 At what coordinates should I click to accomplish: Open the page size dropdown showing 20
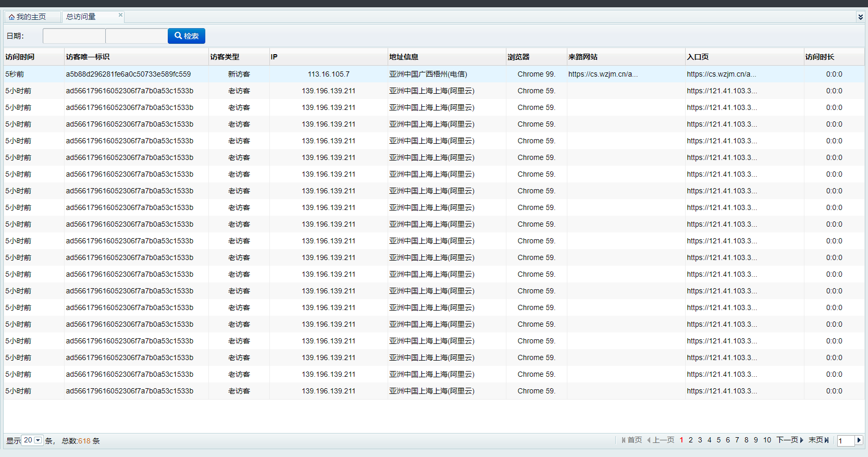point(38,440)
